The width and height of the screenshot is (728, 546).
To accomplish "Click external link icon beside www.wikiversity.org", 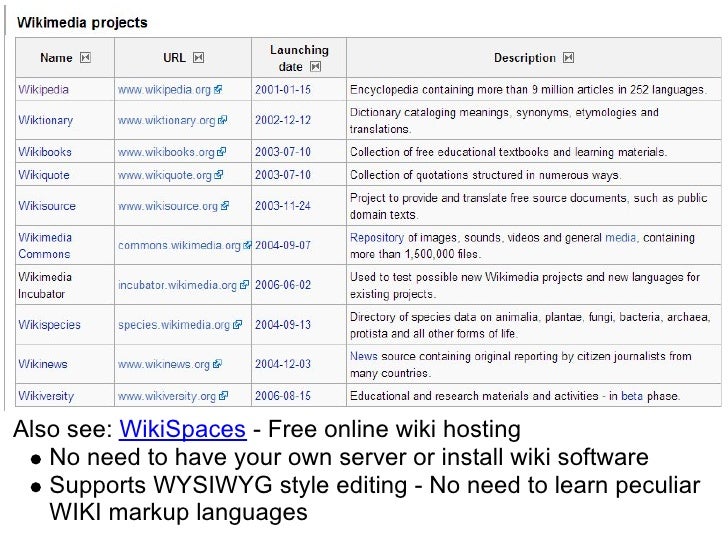I will tap(223, 396).
